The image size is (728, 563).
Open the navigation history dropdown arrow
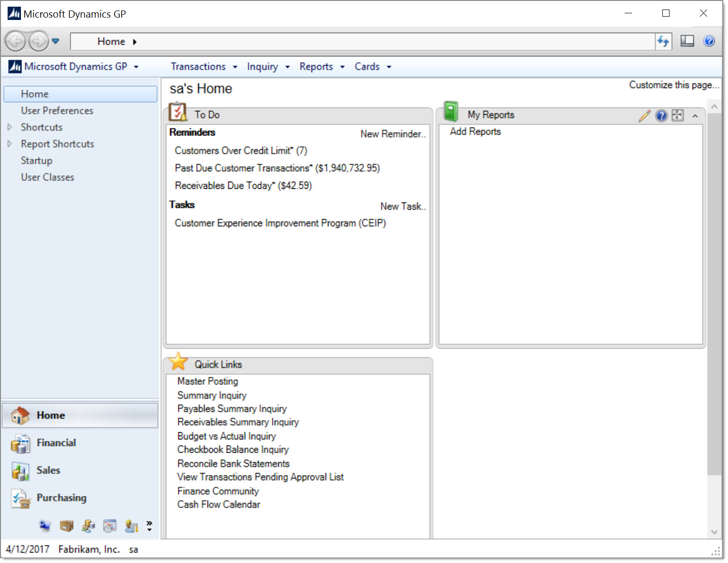pyautogui.click(x=56, y=41)
